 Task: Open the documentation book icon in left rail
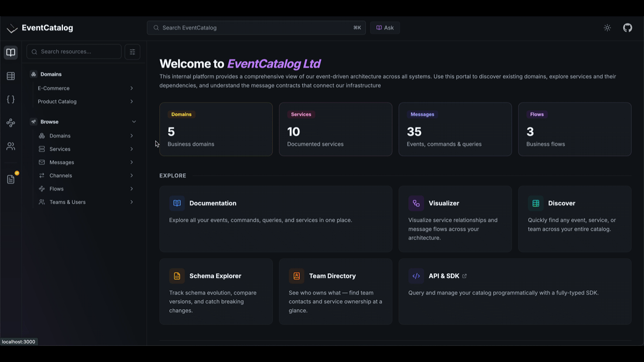point(11,52)
